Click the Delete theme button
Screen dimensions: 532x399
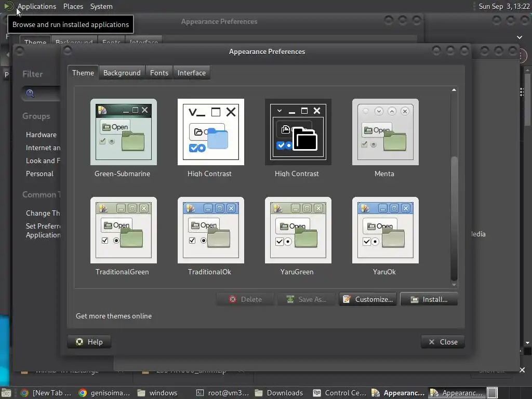(245, 299)
